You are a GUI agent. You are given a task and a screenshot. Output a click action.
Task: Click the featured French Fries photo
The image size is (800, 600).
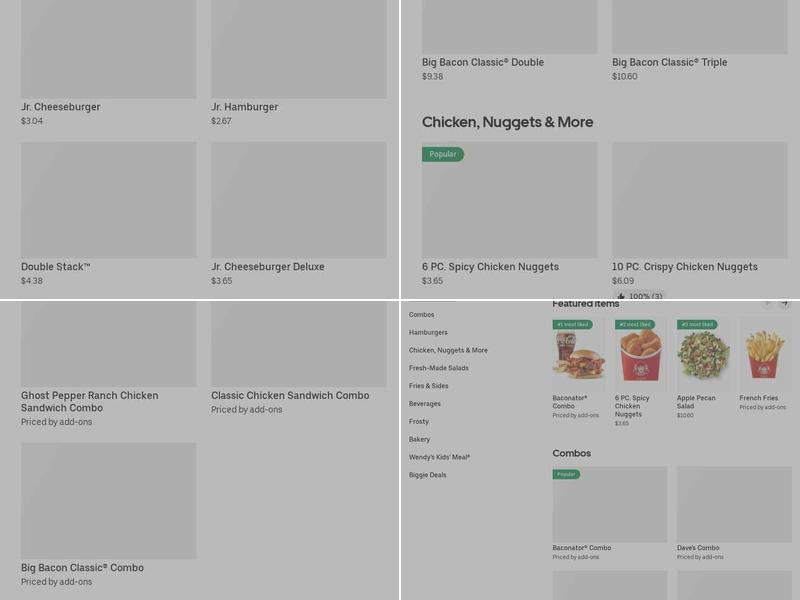(765, 354)
